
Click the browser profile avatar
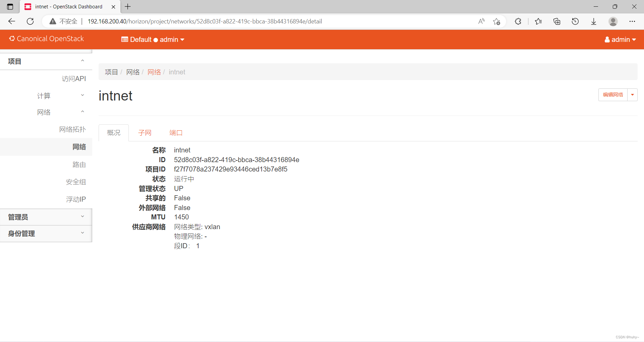613,21
